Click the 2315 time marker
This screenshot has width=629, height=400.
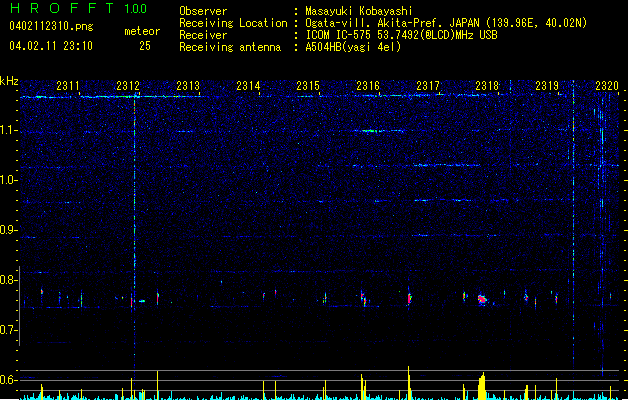tap(308, 86)
